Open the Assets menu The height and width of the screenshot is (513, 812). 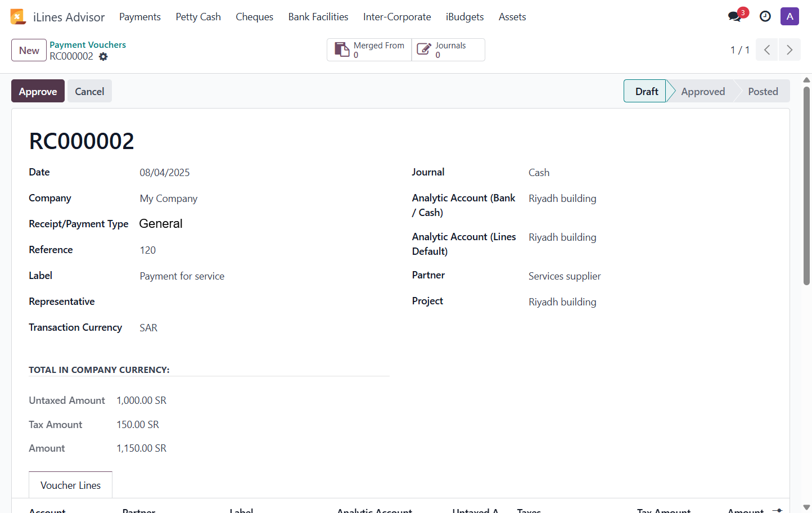coord(512,17)
